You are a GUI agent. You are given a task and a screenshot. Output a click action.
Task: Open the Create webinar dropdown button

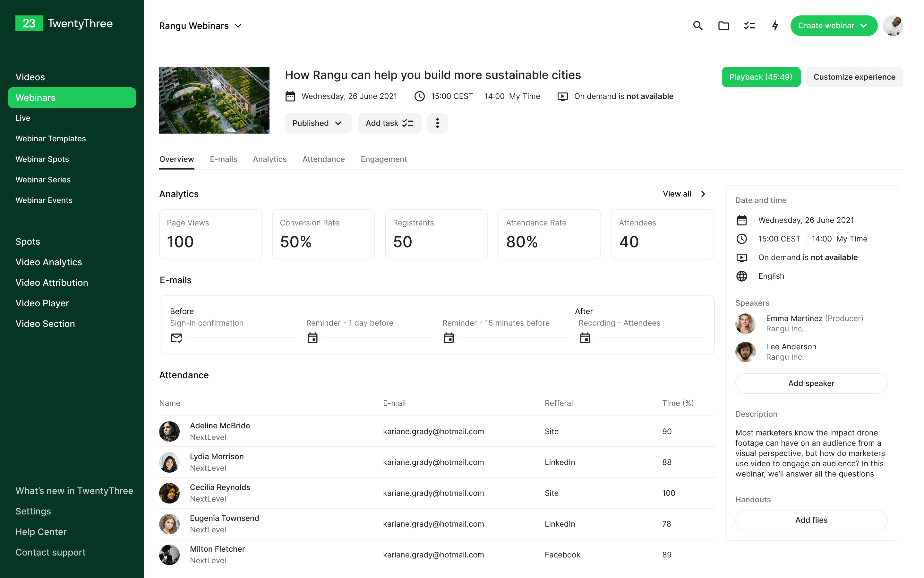tap(834, 26)
